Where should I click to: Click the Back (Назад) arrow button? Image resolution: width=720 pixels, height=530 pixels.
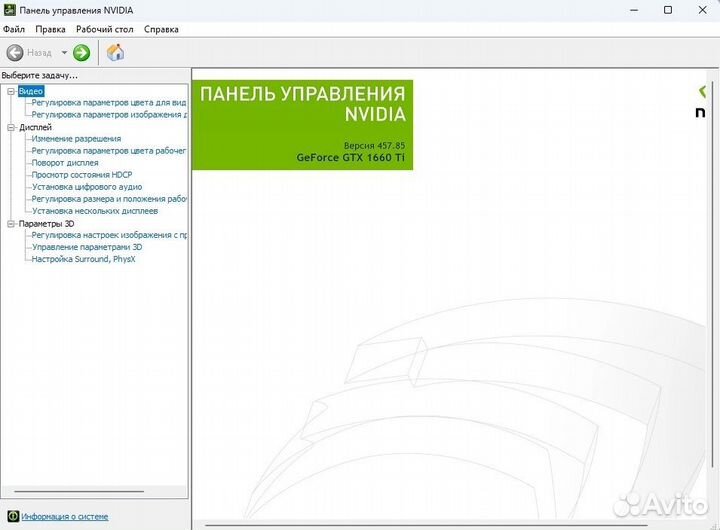15,52
